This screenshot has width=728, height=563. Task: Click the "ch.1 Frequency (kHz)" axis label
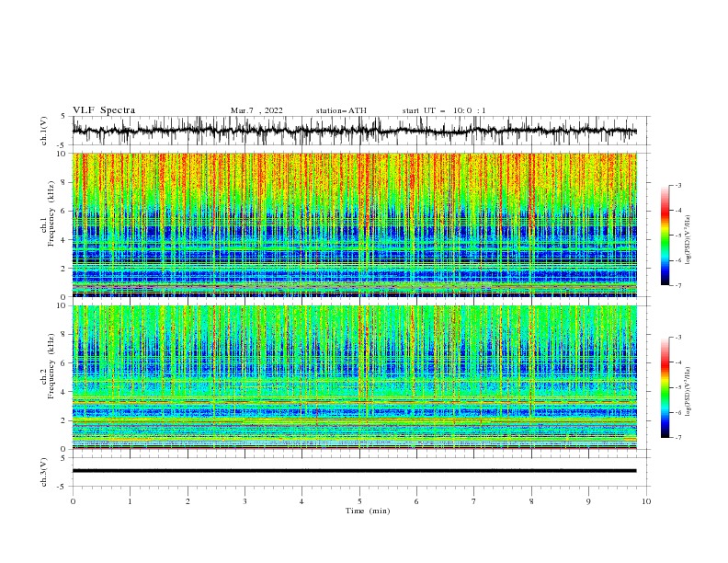tap(48, 214)
